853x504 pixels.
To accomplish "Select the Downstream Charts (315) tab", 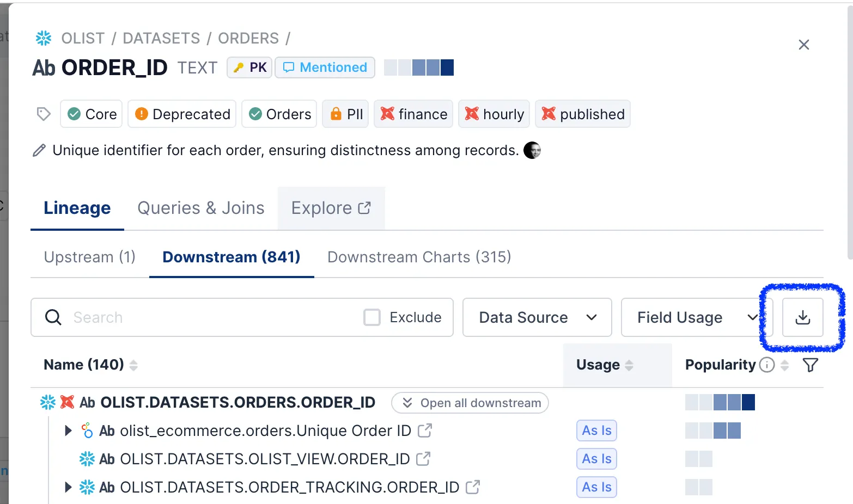I will 419,257.
